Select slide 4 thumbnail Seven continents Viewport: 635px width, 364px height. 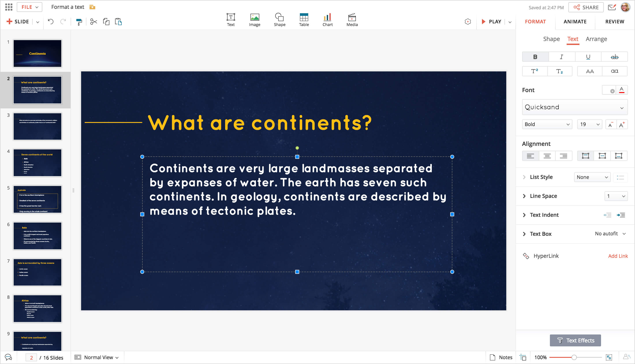tap(37, 163)
